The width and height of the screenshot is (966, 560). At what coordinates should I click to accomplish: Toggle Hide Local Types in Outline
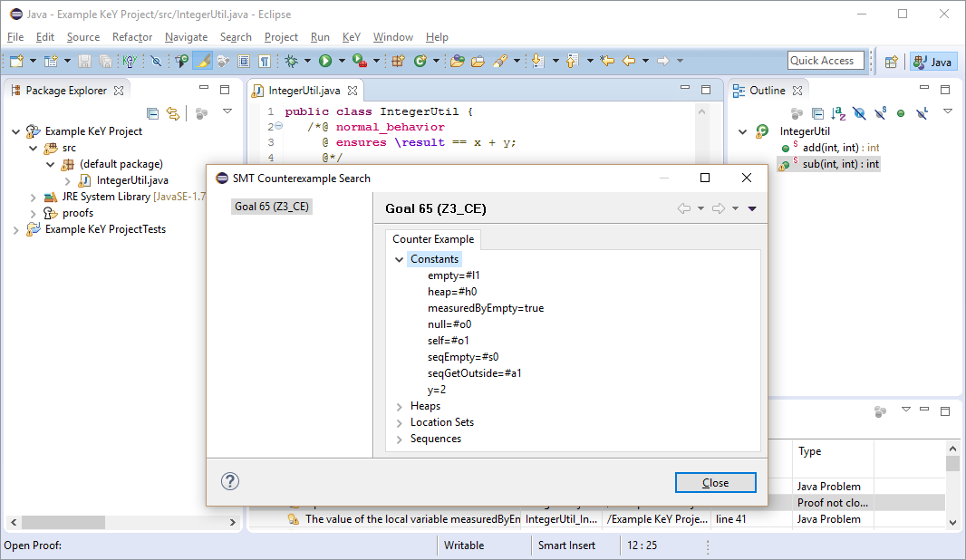pos(922,113)
